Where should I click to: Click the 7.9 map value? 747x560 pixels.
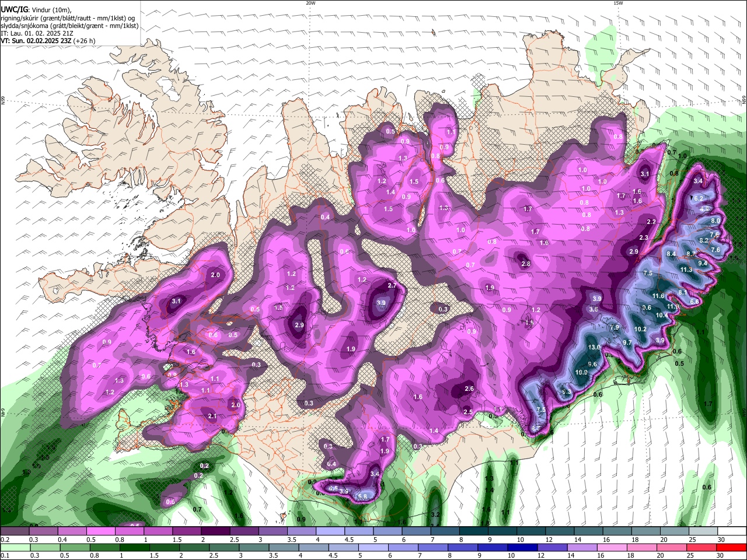[614, 327]
